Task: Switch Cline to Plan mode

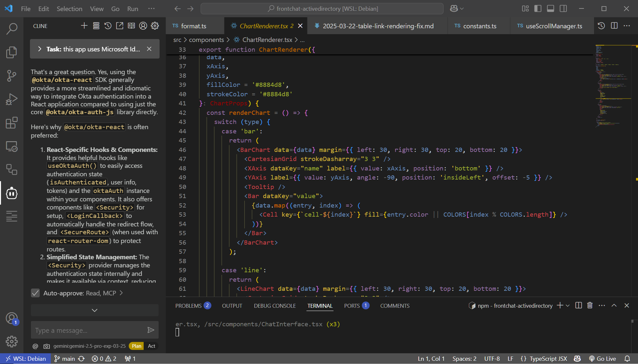Action: pos(136,346)
